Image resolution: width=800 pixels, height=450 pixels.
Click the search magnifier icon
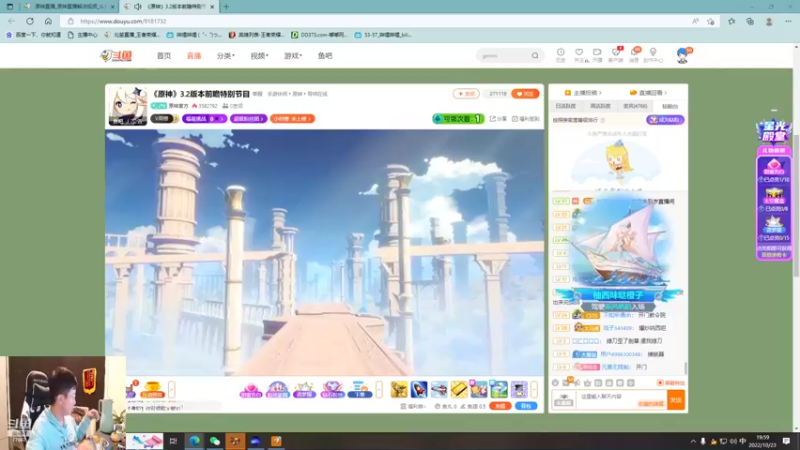(535, 56)
